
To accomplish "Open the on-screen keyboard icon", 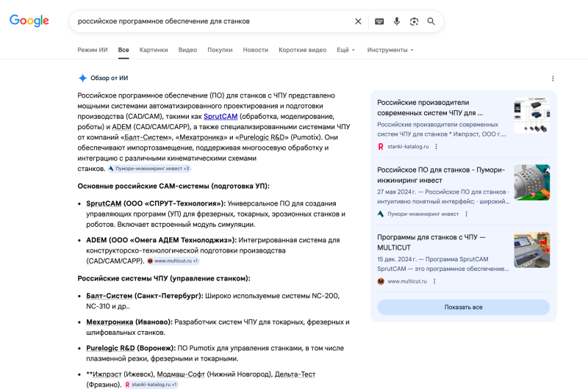I will tap(379, 21).
